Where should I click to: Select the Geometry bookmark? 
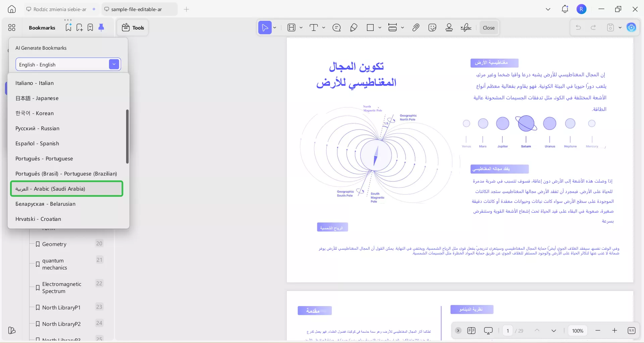(54, 244)
